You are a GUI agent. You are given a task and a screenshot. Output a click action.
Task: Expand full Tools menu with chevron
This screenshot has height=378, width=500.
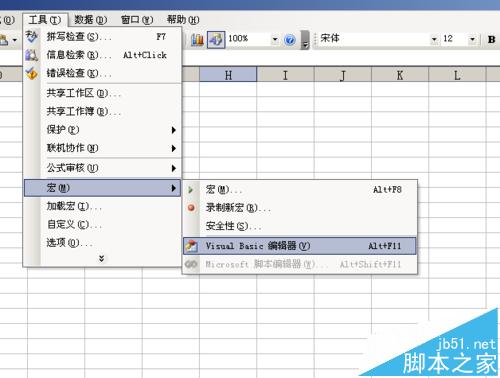click(102, 259)
